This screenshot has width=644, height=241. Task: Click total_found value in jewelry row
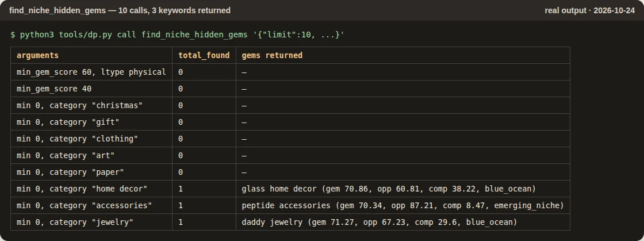[x=181, y=222]
